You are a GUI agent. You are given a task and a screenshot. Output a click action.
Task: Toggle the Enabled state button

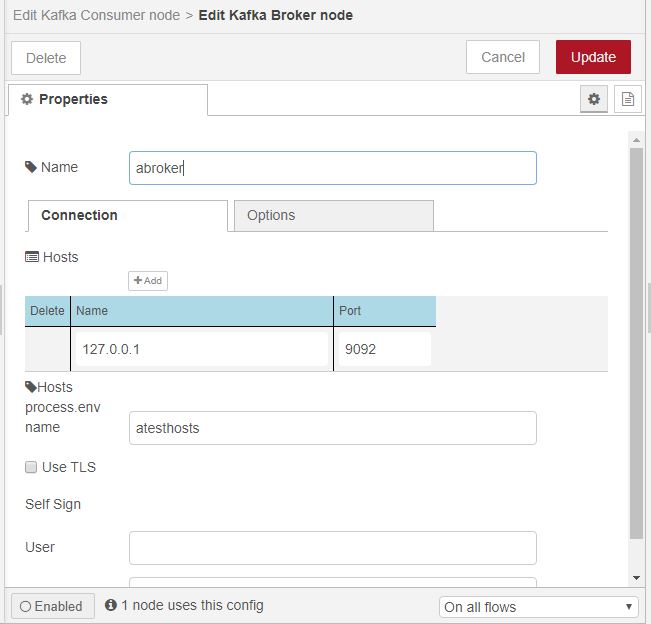(x=53, y=606)
